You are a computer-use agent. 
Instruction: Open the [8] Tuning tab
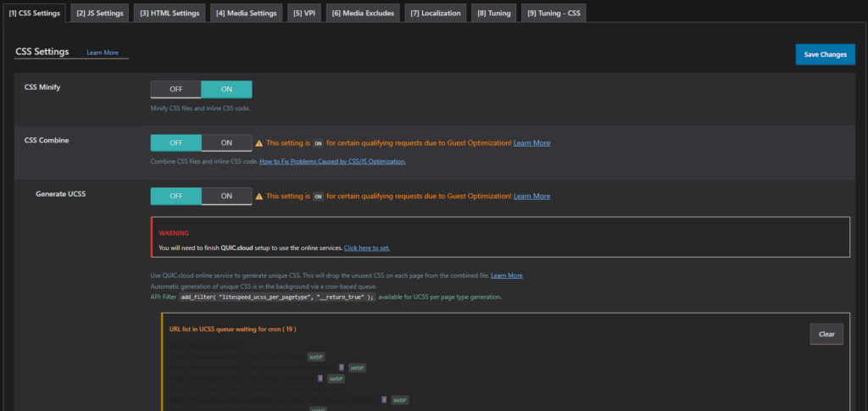[494, 13]
